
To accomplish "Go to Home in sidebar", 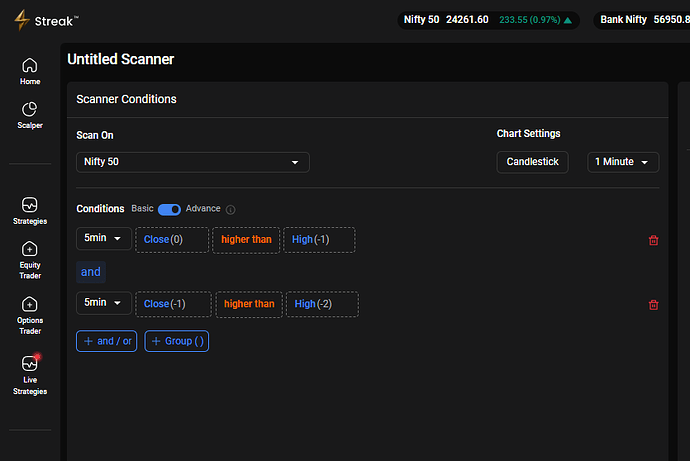I will 29,70.
